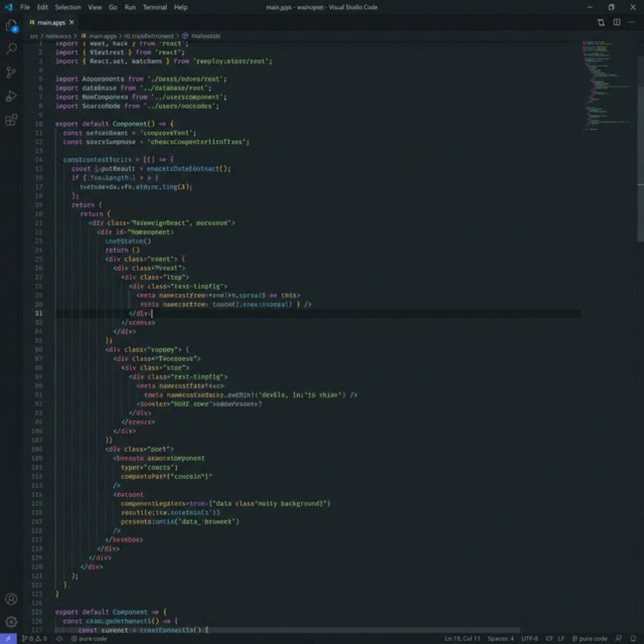
Task: Open encoding selector labeled UTF-8
Action: [529, 639]
